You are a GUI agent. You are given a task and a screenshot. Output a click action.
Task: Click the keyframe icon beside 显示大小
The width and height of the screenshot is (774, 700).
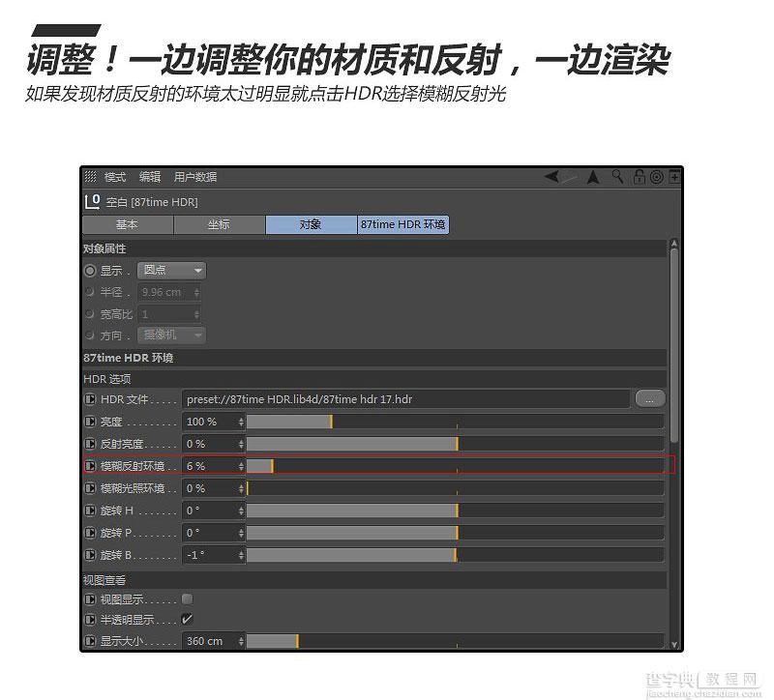[x=90, y=641]
